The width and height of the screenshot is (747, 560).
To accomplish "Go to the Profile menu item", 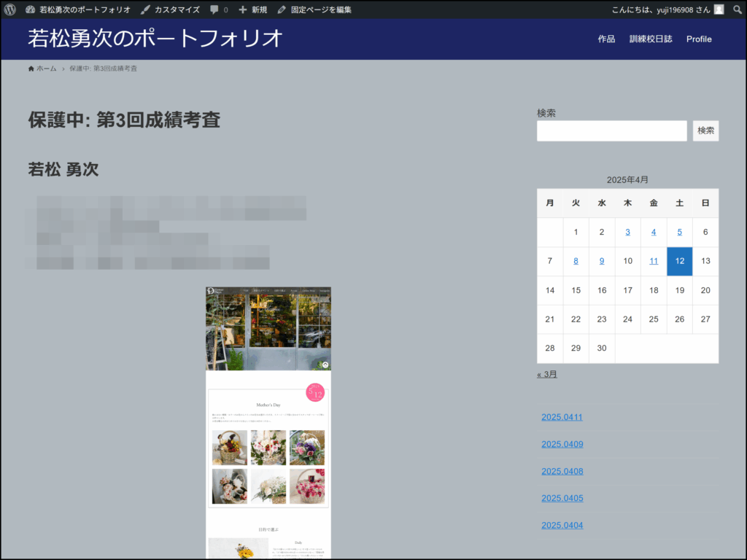I will click(699, 39).
